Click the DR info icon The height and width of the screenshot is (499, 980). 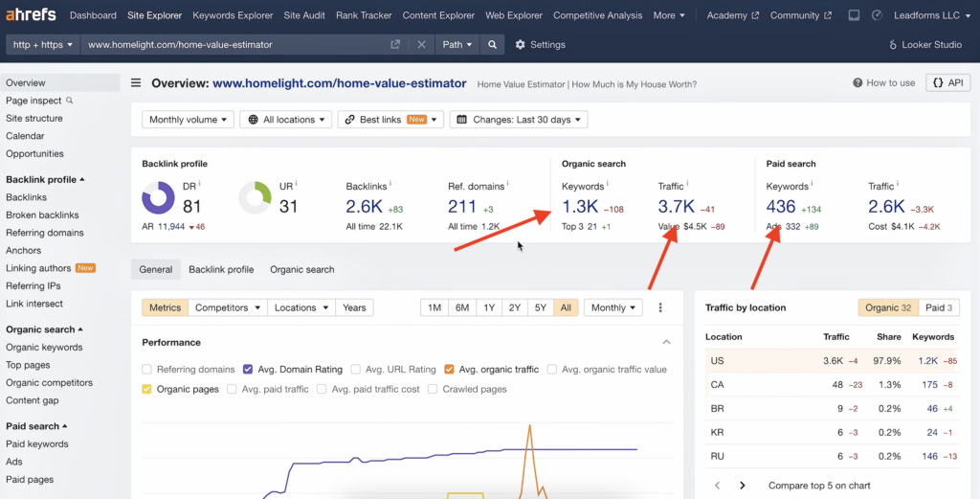(x=199, y=183)
